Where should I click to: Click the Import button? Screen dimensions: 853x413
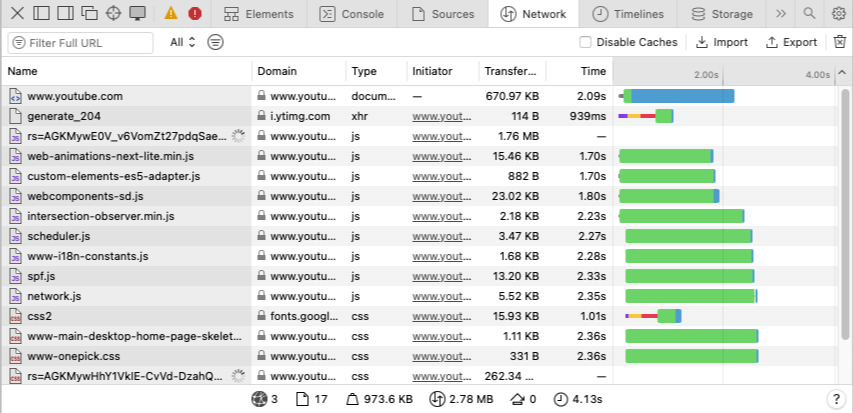(721, 42)
